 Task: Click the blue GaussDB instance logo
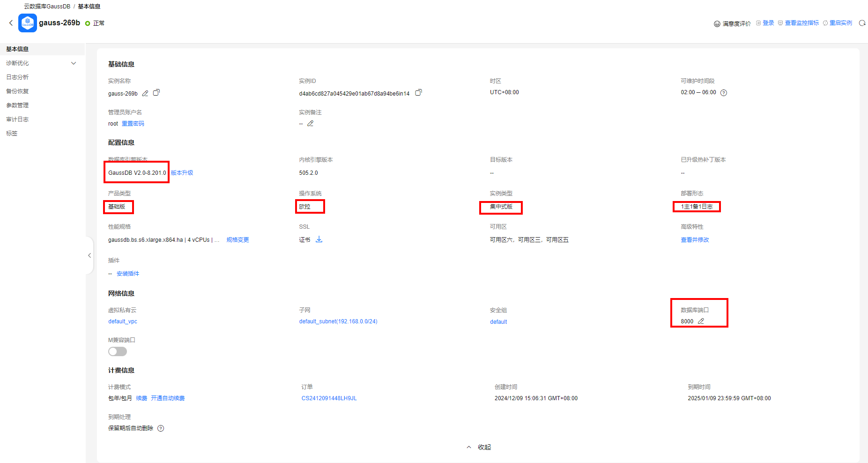[x=28, y=23]
